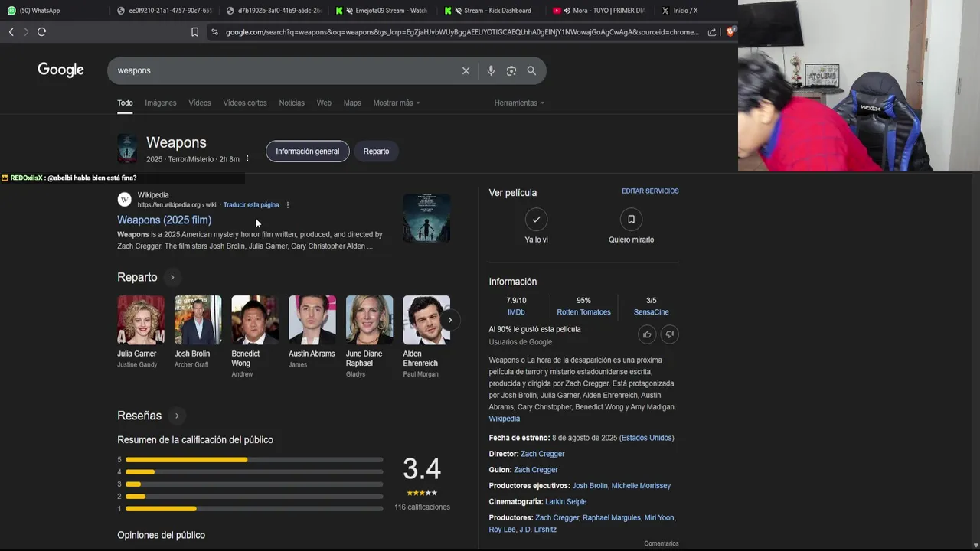The image size is (980, 551).
Task: Bookmark this page icon in address bar
Action: click(194, 32)
